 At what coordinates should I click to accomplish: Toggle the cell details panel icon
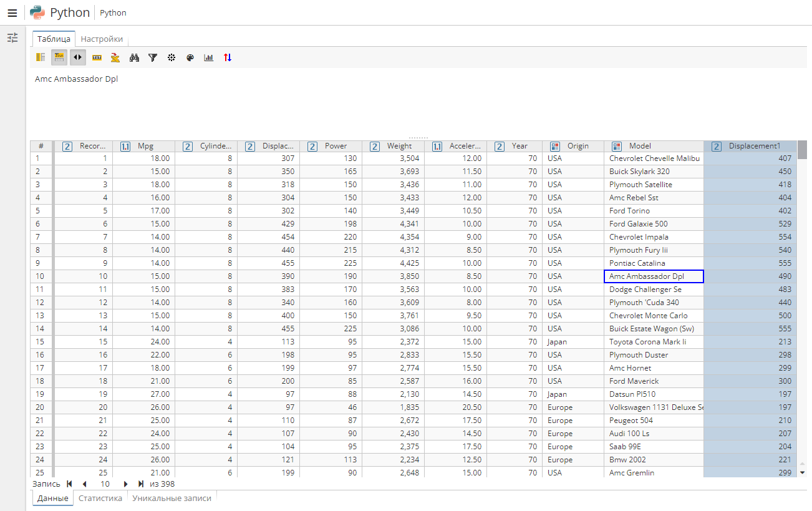59,57
